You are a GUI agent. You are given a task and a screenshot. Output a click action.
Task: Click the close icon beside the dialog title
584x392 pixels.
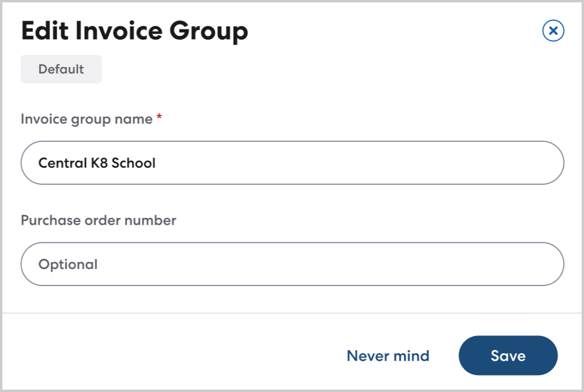tap(553, 31)
